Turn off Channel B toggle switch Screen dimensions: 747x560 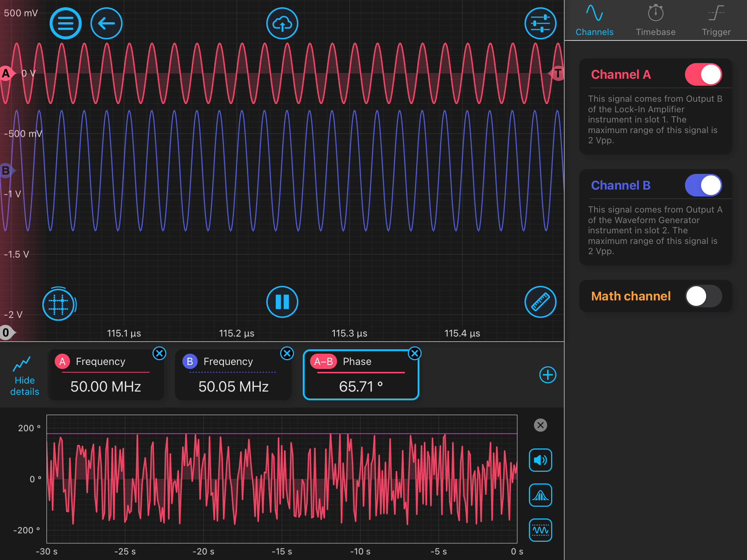coord(703,185)
